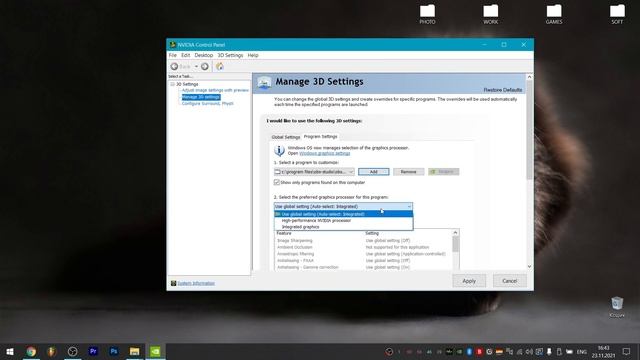Click the Cancel button

click(509, 281)
